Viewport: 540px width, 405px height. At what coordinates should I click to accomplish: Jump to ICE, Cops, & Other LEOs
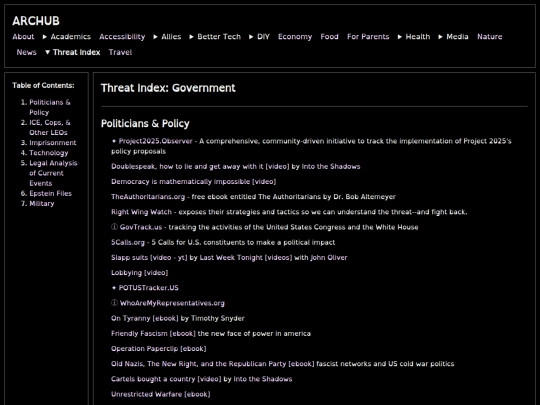pos(50,127)
